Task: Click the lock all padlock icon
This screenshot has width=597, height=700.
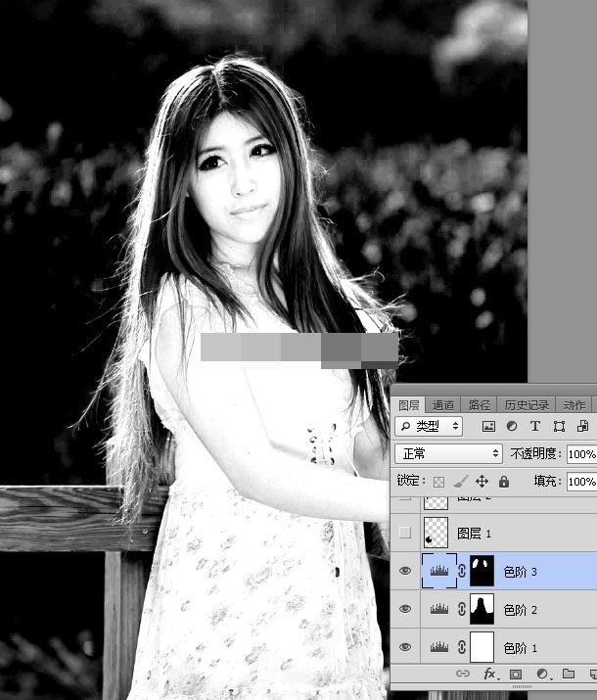Action: pos(503,482)
